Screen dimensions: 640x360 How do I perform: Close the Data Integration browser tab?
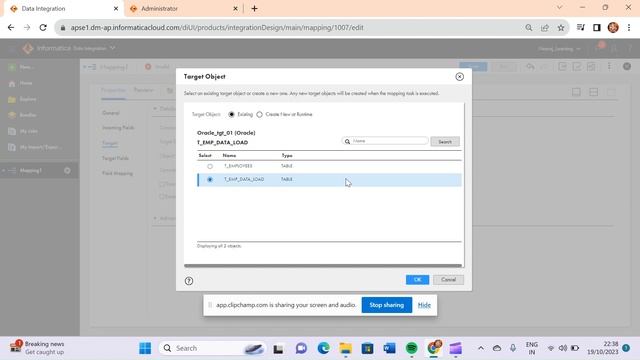point(116,9)
